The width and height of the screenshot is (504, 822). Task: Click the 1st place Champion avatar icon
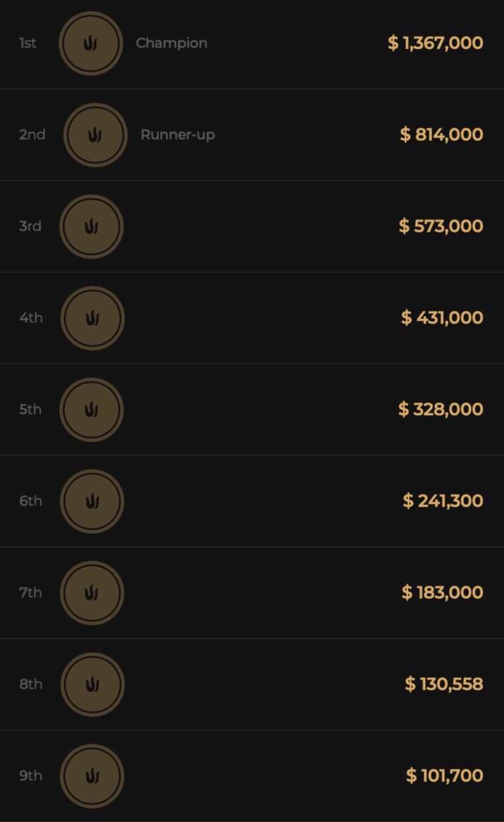click(91, 43)
